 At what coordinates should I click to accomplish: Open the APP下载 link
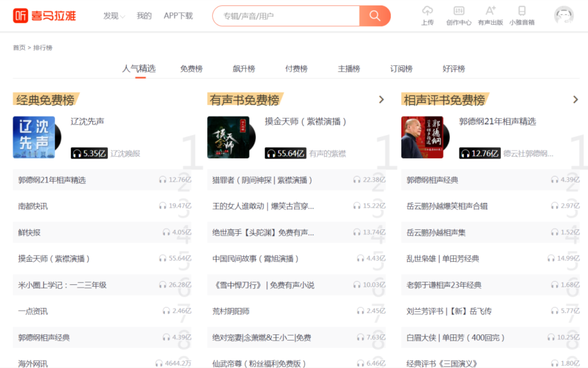(178, 16)
